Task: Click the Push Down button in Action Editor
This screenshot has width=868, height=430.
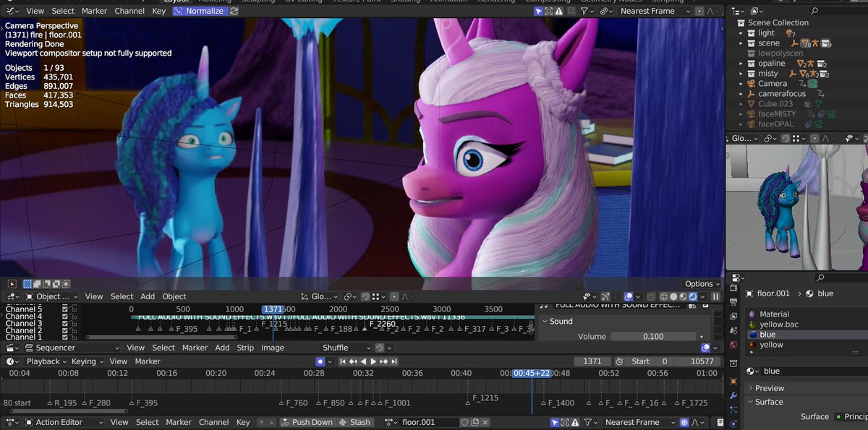Action: (307, 422)
